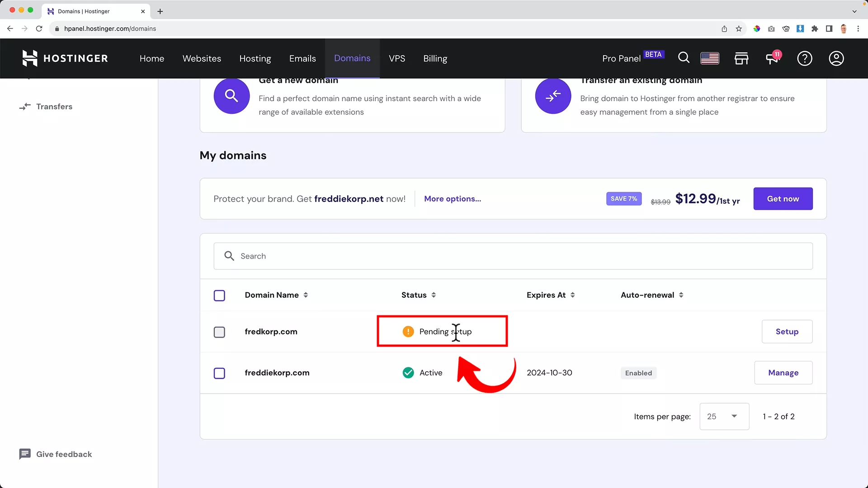
Task: Sort the Status column
Action: tap(433, 295)
